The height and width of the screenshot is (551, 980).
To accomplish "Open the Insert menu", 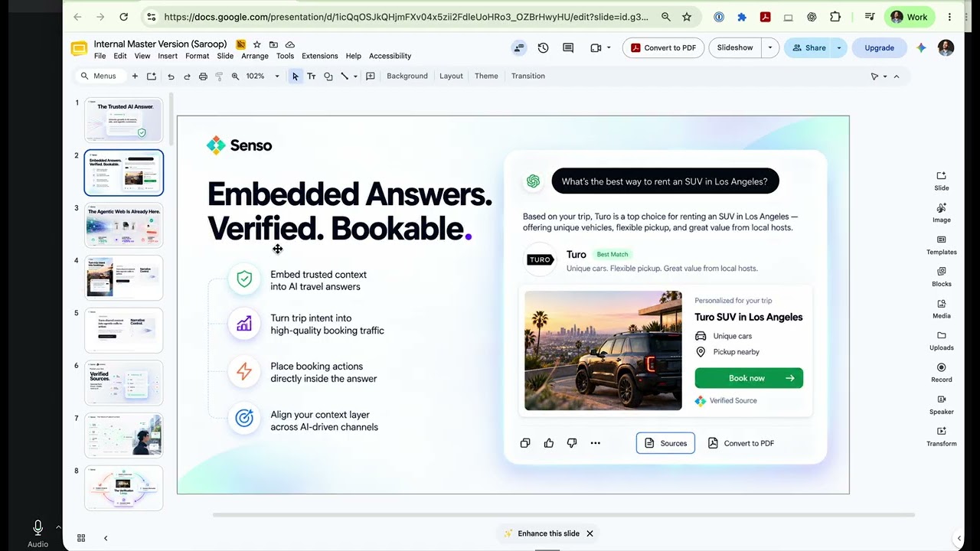I will tap(168, 56).
